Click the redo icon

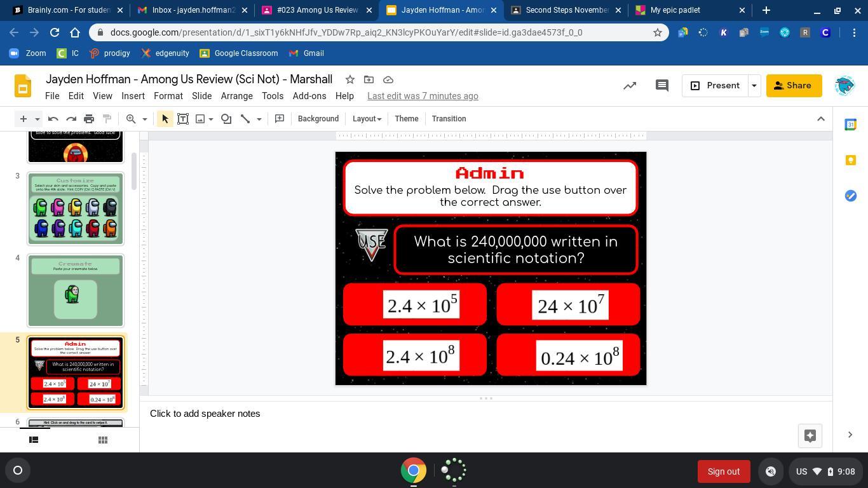click(71, 119)
